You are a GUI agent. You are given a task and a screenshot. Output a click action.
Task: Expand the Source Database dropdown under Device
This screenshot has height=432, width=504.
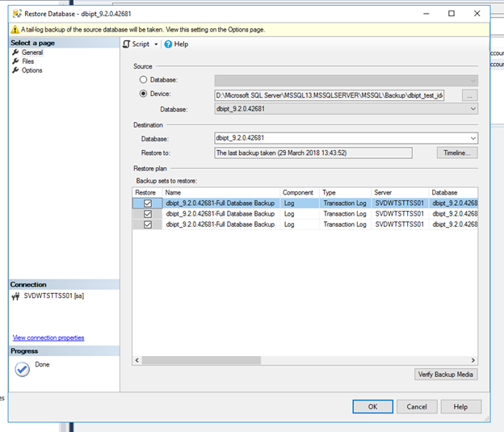[473, 109]
